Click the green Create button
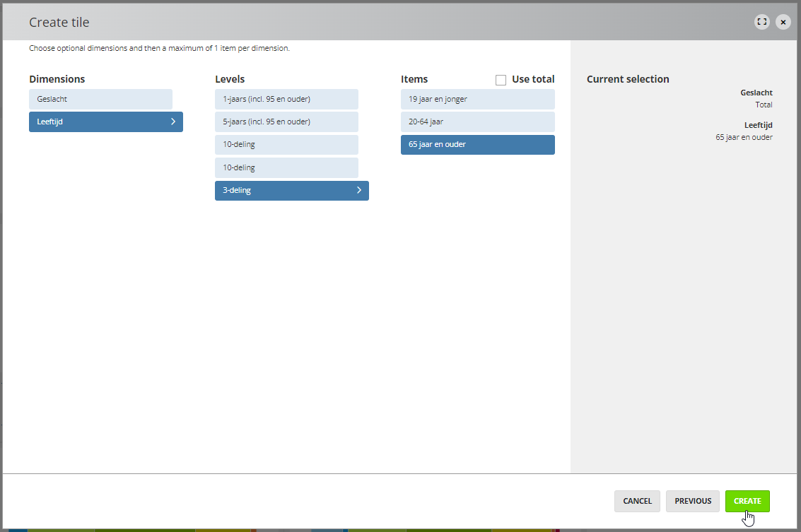Screen dimensions: 801x532 (747, 501)
